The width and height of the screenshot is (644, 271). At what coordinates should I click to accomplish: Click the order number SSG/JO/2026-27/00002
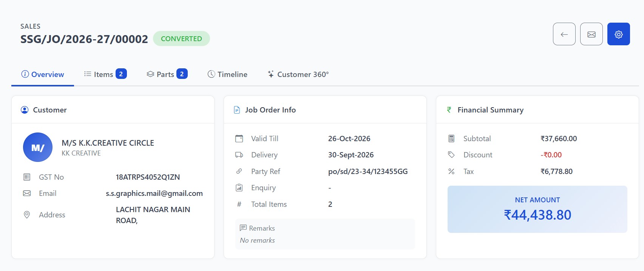84,39
